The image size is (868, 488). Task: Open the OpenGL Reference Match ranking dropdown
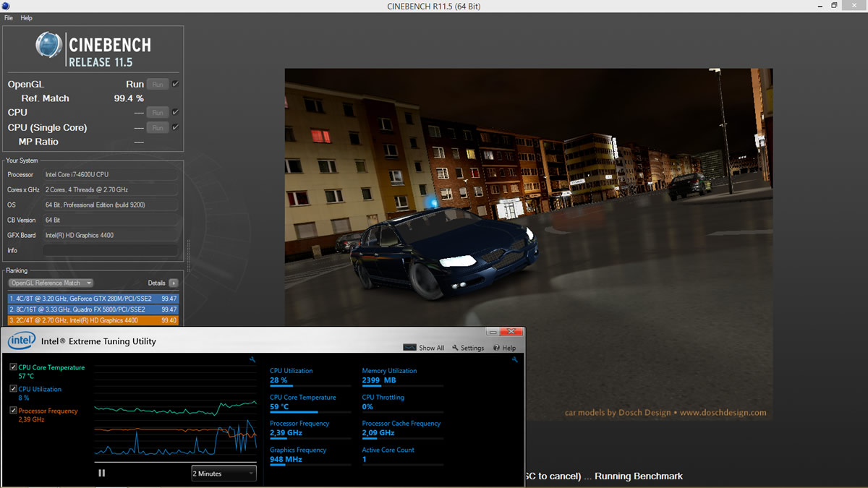tap(51, 283)
